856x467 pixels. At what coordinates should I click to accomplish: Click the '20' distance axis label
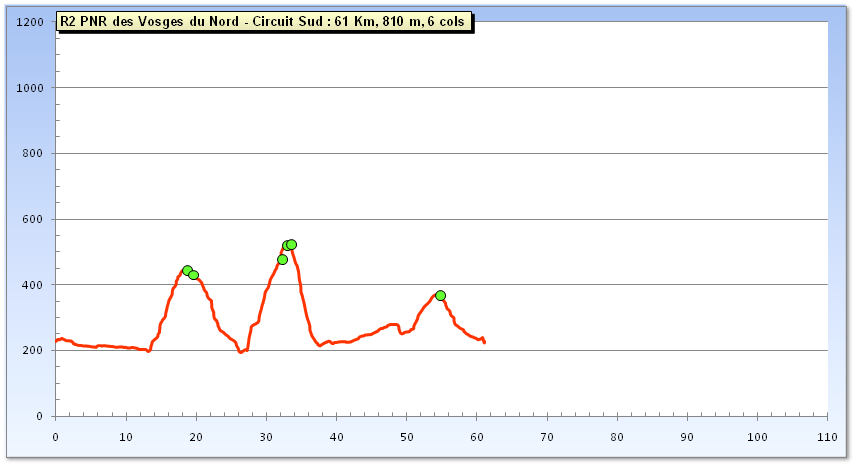click(x=196, y=437)
